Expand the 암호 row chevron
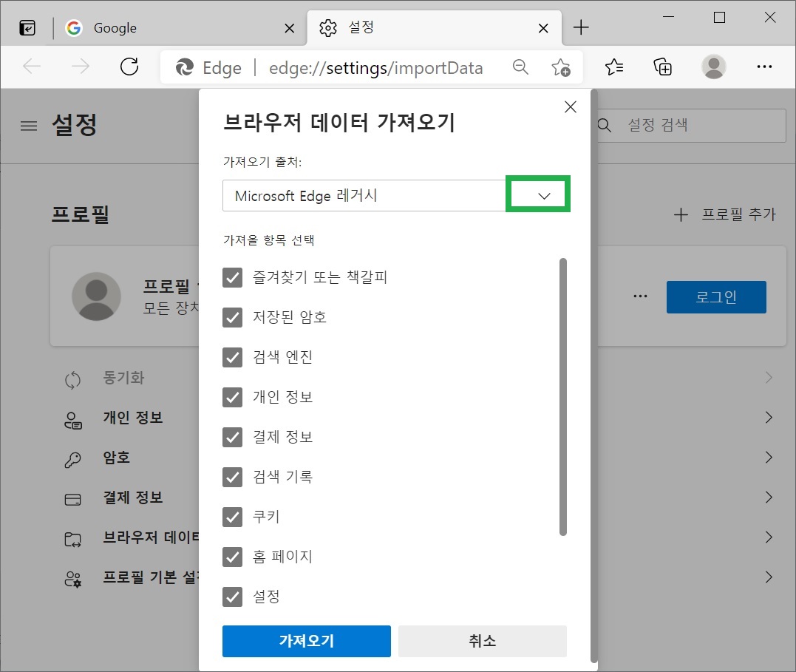The image size is (796, 672). click(769, 457)
